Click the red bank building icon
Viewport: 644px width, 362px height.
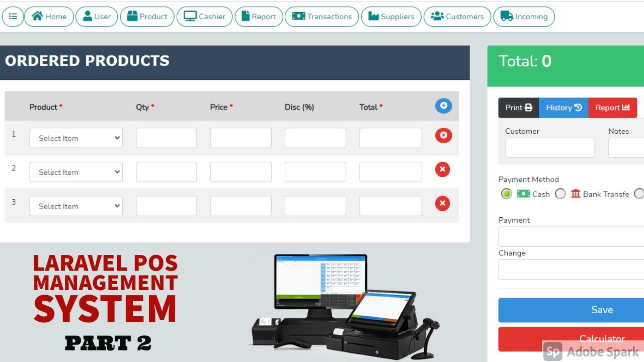(x=576, y=194)
